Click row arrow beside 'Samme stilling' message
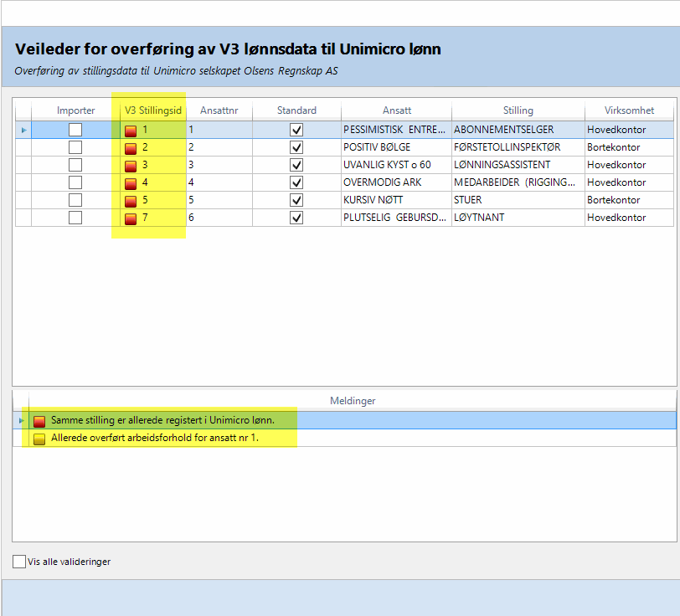Image resolution: width=680 pixels, height=616 pixels. (x=21, y=419)
